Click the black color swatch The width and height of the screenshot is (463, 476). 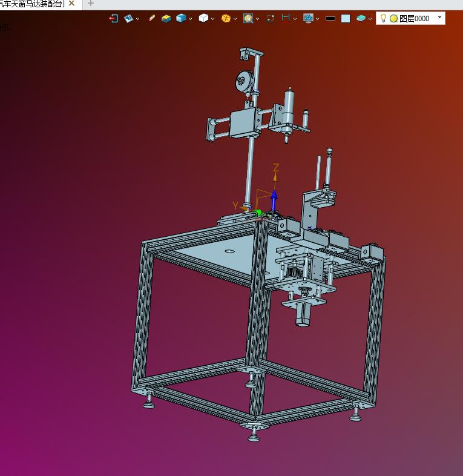(330, 18)
